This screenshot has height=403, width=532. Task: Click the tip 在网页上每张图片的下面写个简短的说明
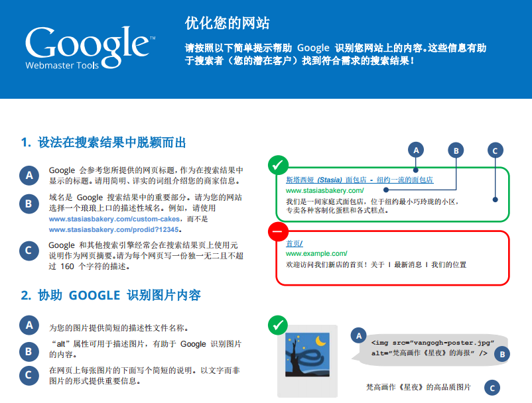[145, 376]
